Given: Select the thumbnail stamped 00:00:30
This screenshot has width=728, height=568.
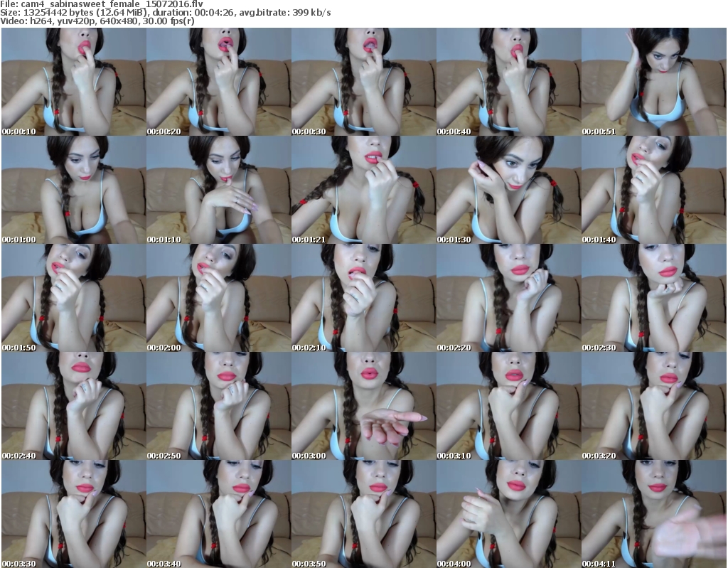Looking at the screenshot, I should [363, 82].
